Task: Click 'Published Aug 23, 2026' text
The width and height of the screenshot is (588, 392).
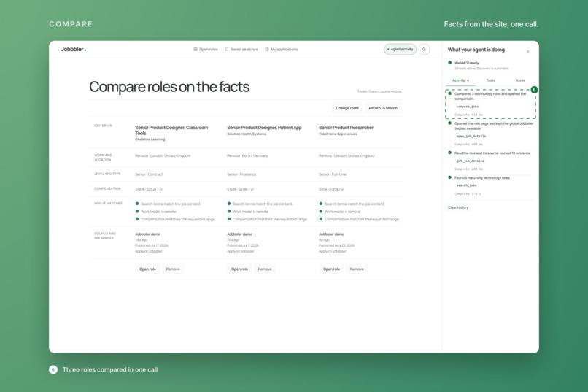Action: 336,245
